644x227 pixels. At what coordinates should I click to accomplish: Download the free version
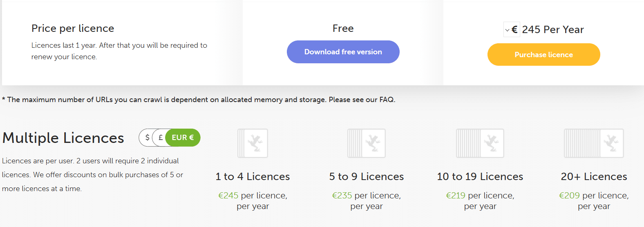343,52
